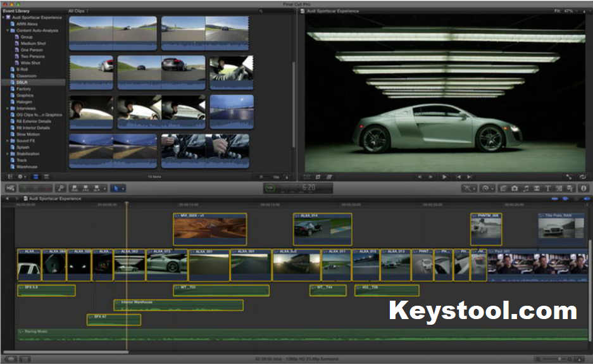Select the arrow Select tool
The width and height of the screenshot is (593, 364).
116,188
